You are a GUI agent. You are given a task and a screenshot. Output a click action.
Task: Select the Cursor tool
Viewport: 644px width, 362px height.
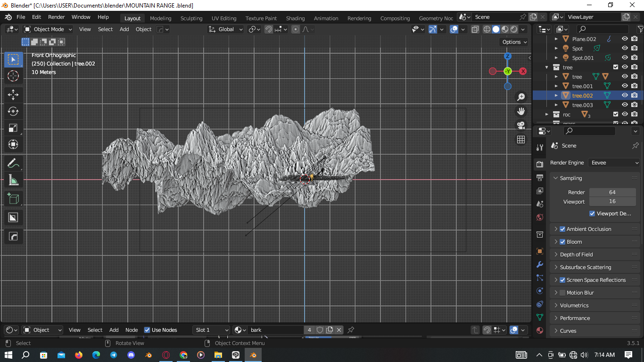(x=13, y=76)
